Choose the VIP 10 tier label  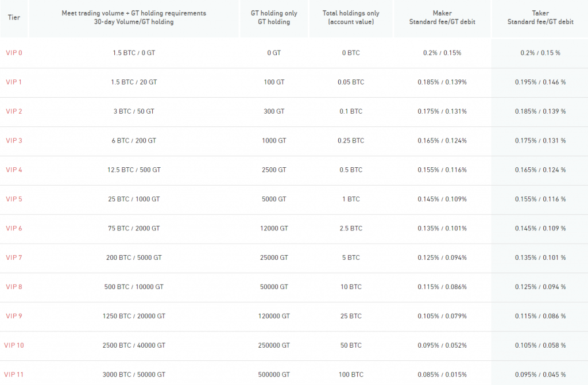14,345
